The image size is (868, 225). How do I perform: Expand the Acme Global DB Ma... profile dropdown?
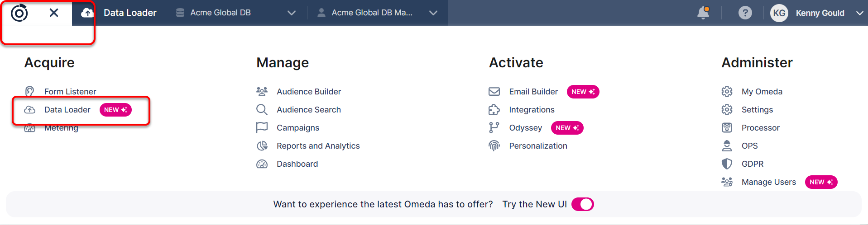coord(433,13)
